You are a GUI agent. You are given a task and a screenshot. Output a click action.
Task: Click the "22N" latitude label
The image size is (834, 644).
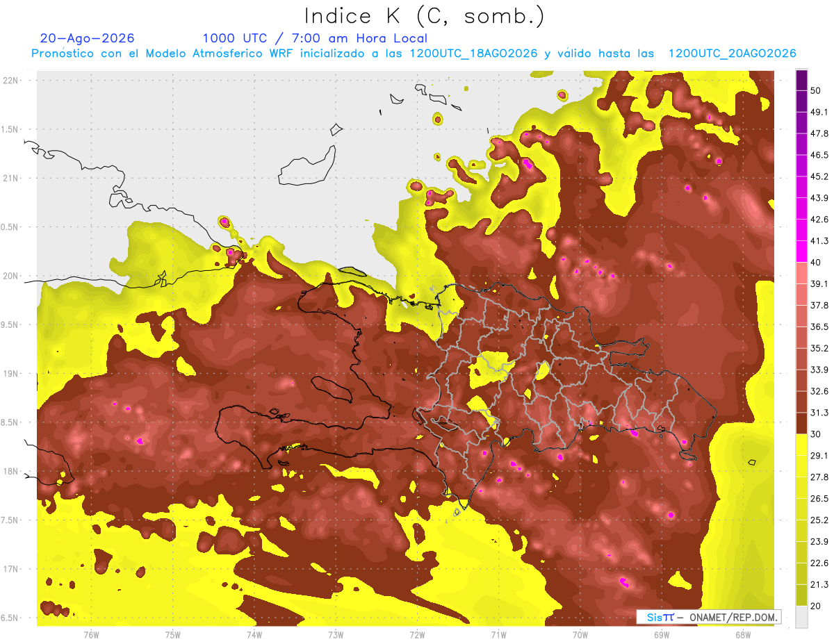point(10,80)
